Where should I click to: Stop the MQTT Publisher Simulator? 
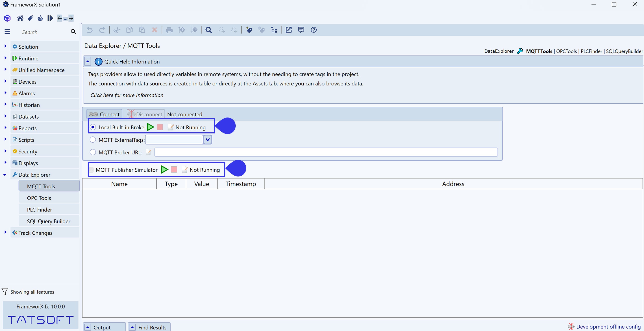pos(174,170)
